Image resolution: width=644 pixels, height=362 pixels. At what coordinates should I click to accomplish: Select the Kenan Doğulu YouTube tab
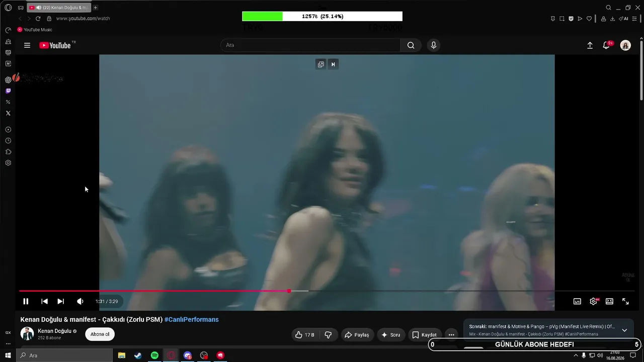[x=59, y=8]
